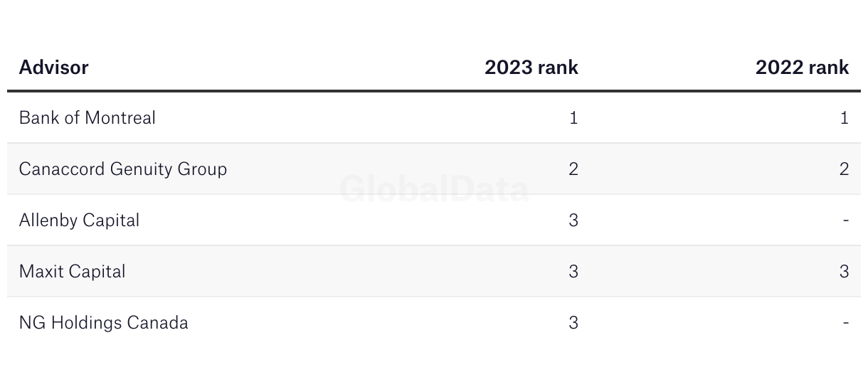Viewport: 868px width, 377px height.
Task: Click NG Holdings Canada advisor name
Action: (x=104, y=323)
